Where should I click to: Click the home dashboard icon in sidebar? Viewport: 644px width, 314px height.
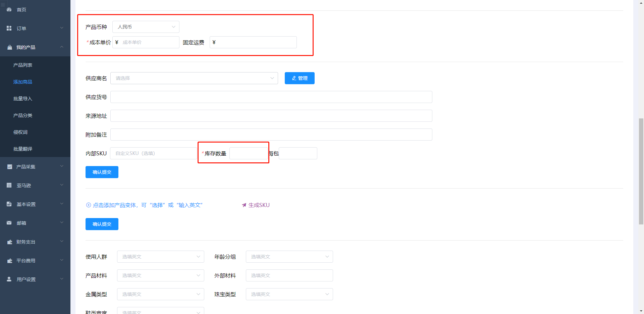pos(9,10)
